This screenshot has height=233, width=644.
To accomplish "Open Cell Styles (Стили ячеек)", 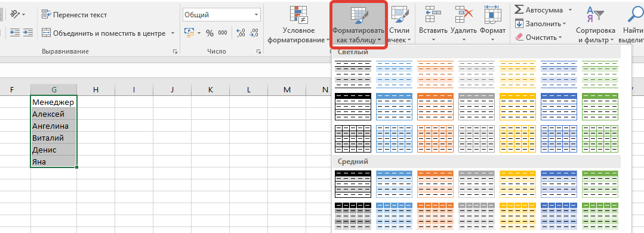I will click(x=399, y=24).
